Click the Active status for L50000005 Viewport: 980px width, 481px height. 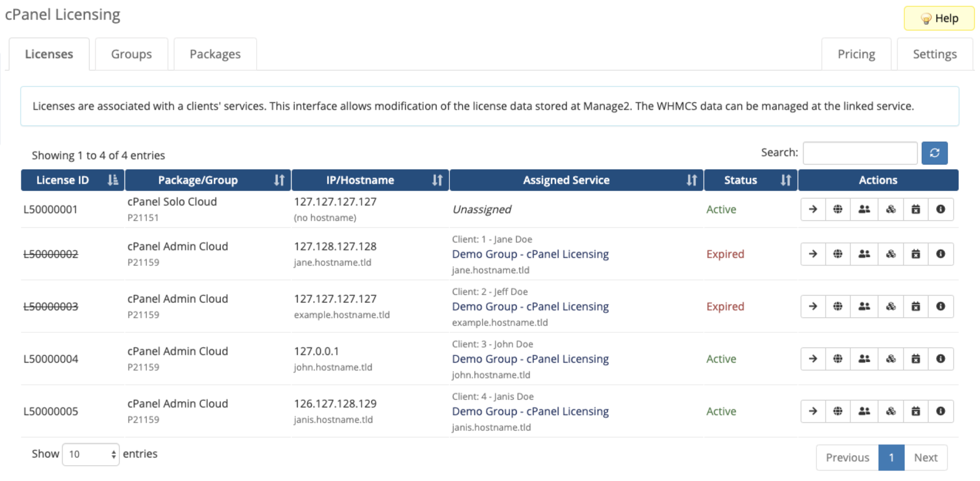pos(721,412)
